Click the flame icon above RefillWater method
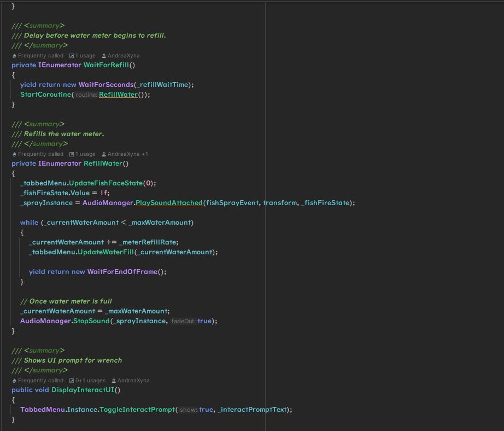504x431 pixels. (14, 154)
